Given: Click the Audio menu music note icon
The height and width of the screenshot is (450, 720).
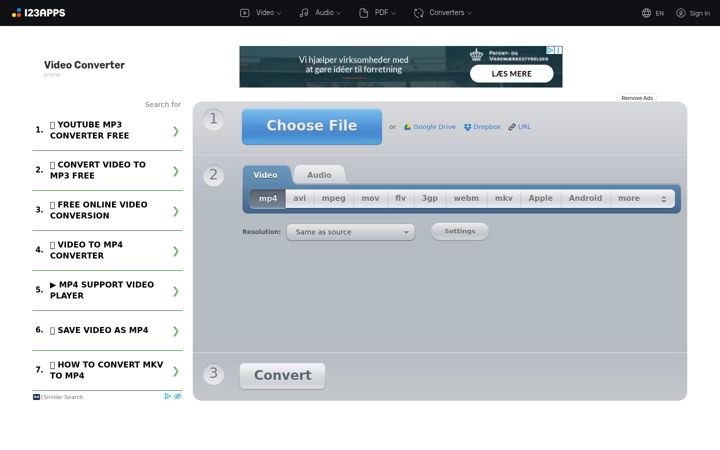Looking at the screenshot, I should (x=304, y=13).
